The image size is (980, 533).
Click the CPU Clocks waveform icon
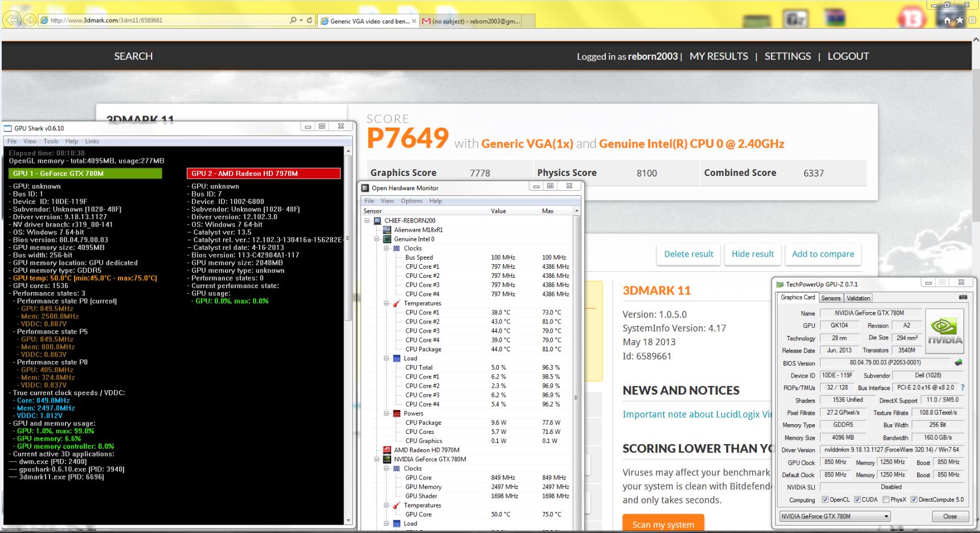(396, 248)
